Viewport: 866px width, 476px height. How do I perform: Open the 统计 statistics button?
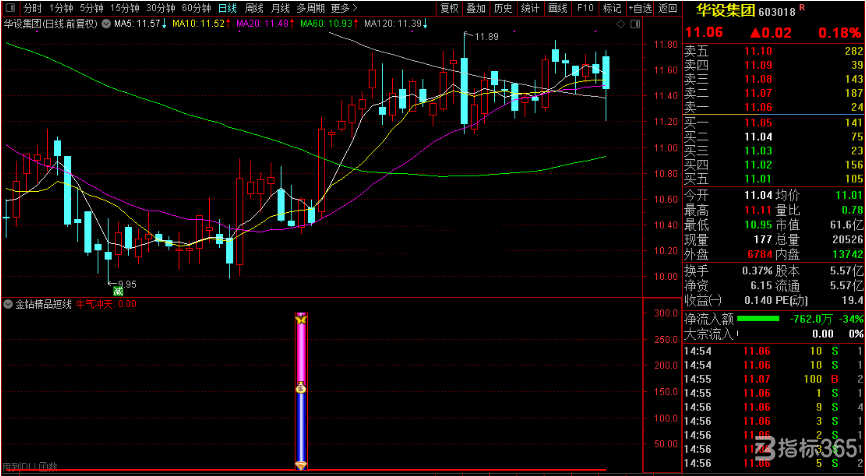[x=530, y=8]
